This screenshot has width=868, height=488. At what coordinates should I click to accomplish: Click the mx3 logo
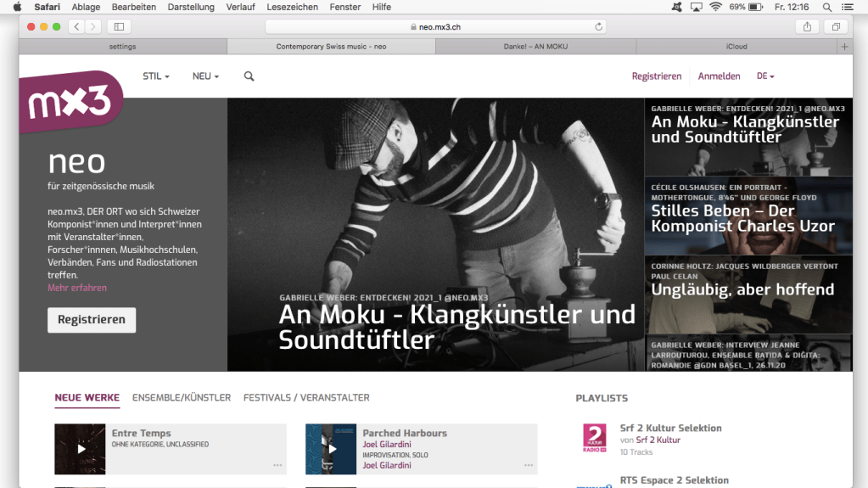(71, 103)
